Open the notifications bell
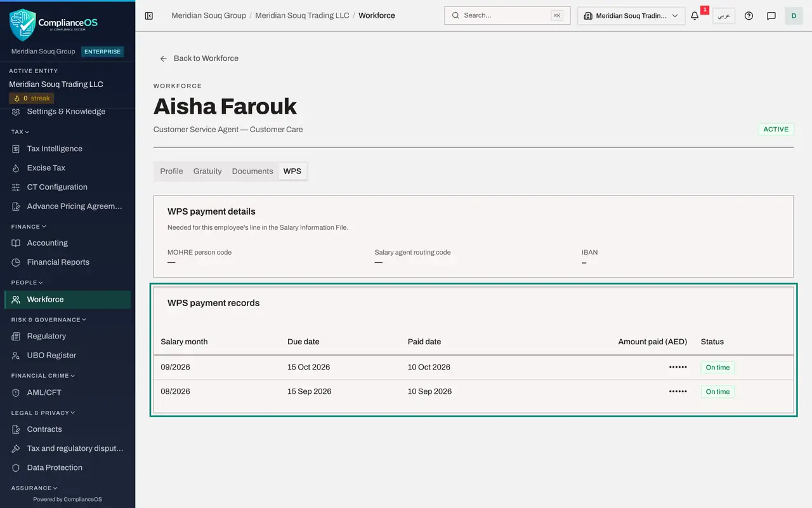The height and width of the screenshot is (508, 812). pyautogui.click(x=695, y=16)
